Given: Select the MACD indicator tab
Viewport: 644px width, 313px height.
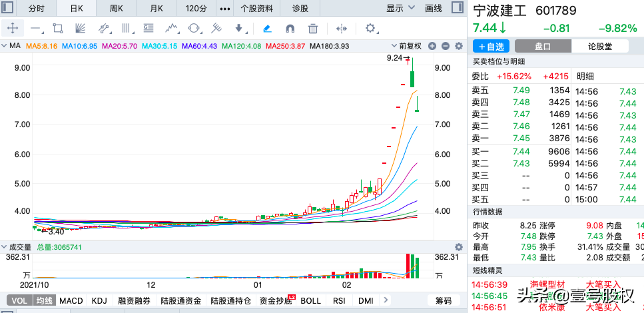Looking at the screenshot, I should [71, 301].
